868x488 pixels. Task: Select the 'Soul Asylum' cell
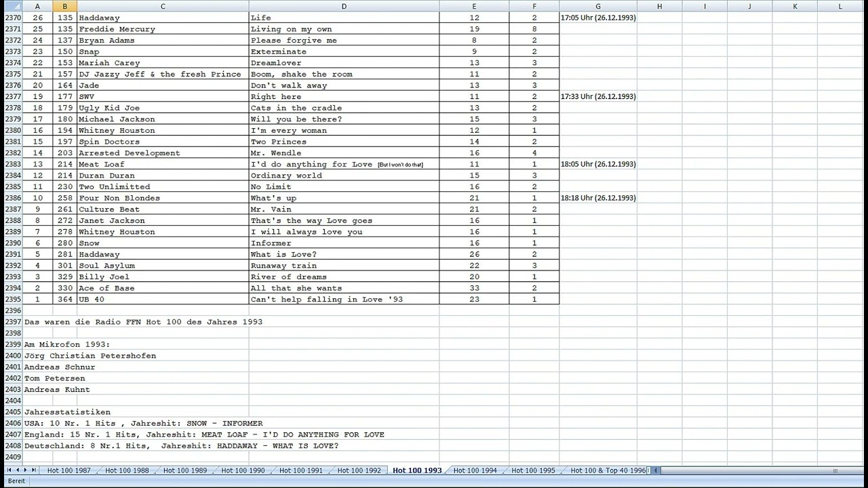coord(163,266)
